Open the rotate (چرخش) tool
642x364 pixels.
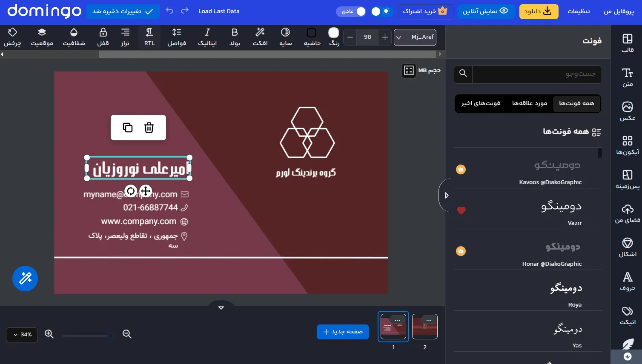tap(12, 37)
